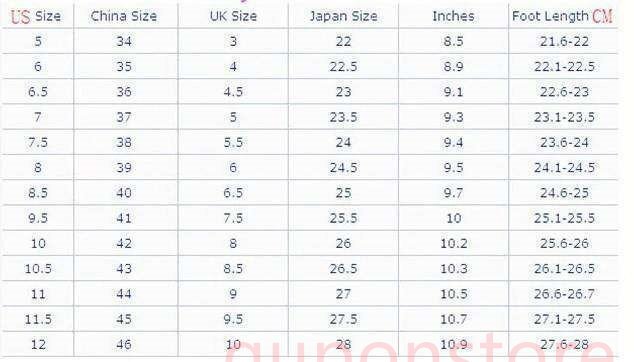
Task: Click inches value 8.9 cell
Action: (453, 67)
